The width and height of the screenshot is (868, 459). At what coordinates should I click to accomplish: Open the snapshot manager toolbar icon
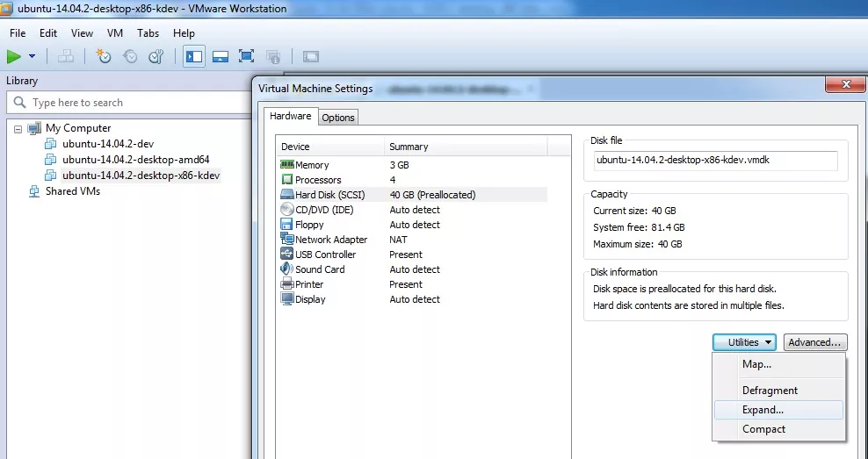(x=156, y=56)
